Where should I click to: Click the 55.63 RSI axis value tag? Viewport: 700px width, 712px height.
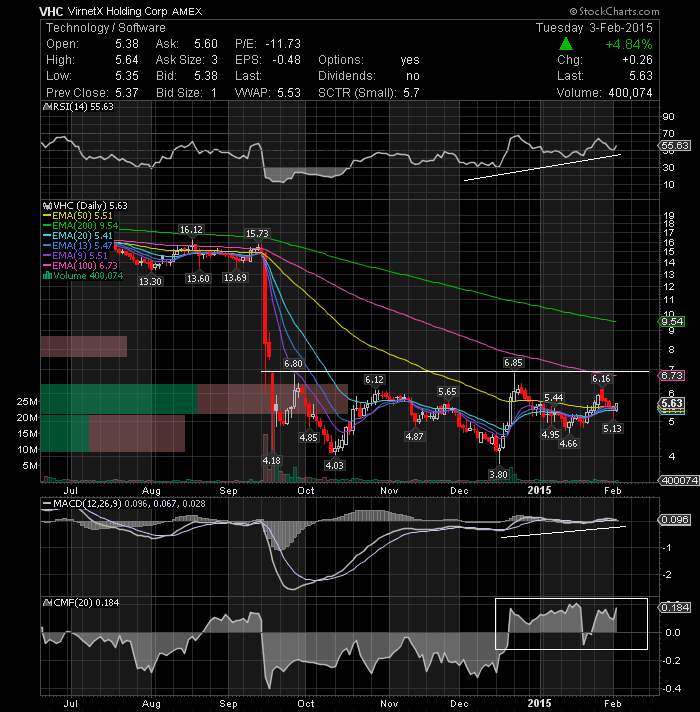tap(675, 146)
